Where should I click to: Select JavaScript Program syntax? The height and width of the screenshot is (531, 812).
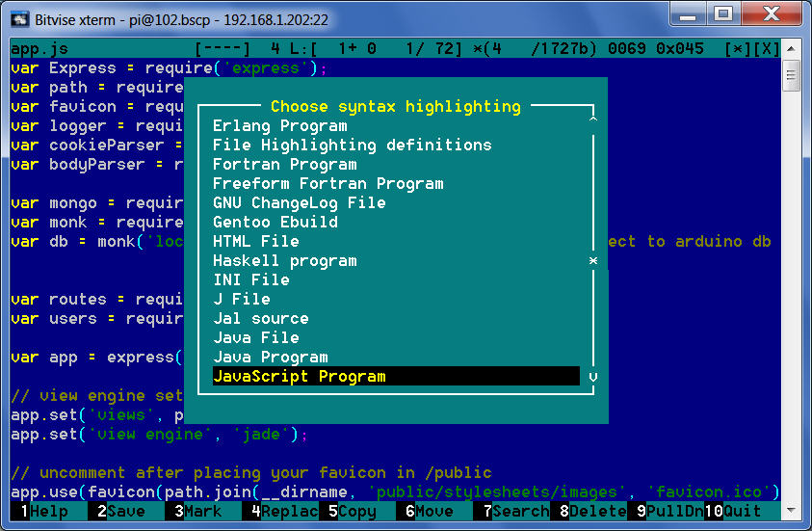coord(395,377)
